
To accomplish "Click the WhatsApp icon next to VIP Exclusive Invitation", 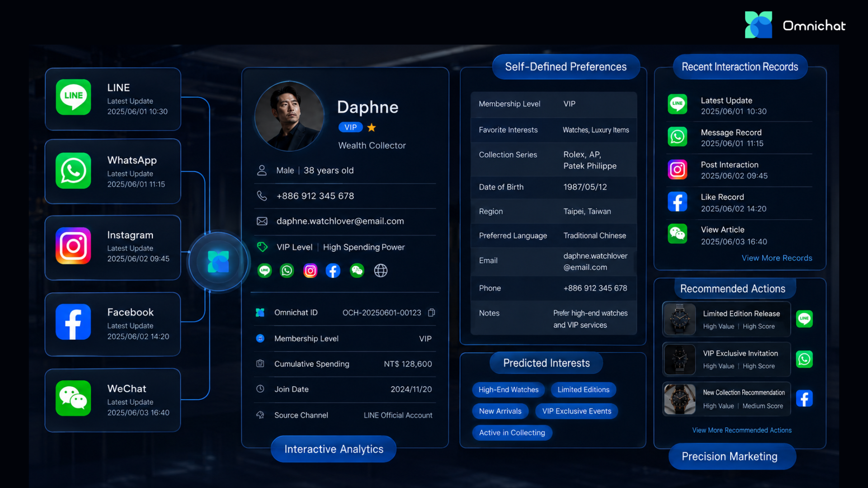I will [804, 359].
